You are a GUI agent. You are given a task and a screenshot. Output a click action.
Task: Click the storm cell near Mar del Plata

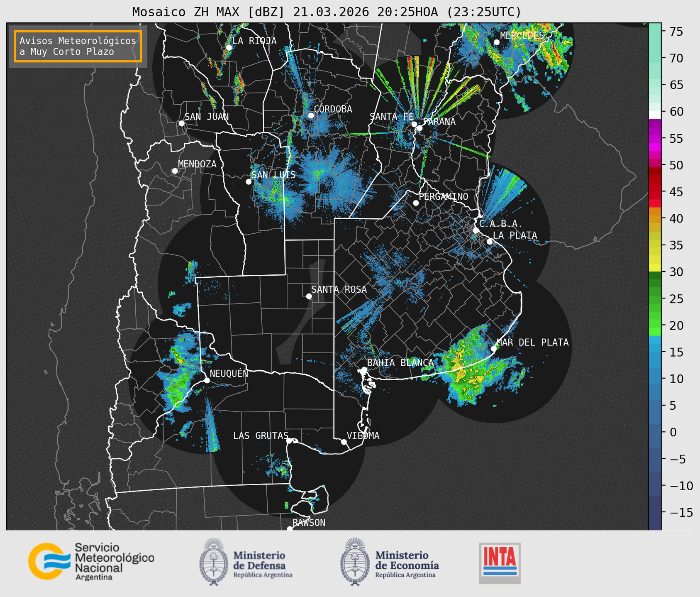(x=469, y=365)
